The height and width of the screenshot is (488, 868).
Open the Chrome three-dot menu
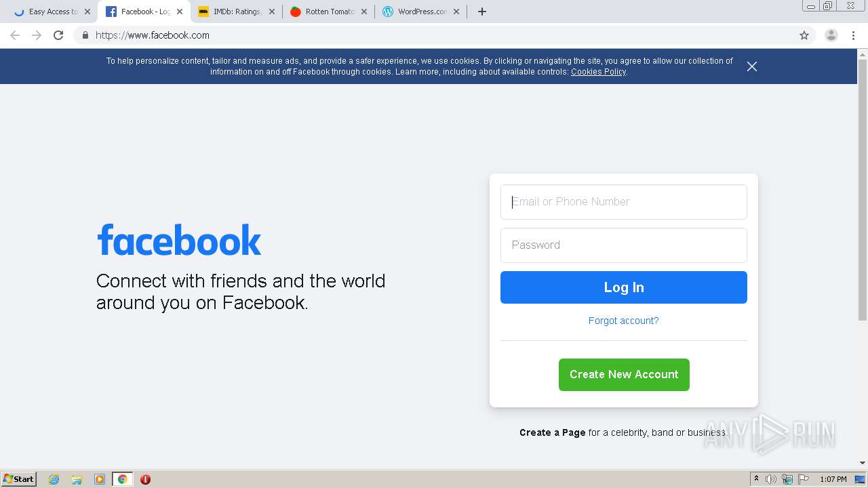[x=853, y=35]
